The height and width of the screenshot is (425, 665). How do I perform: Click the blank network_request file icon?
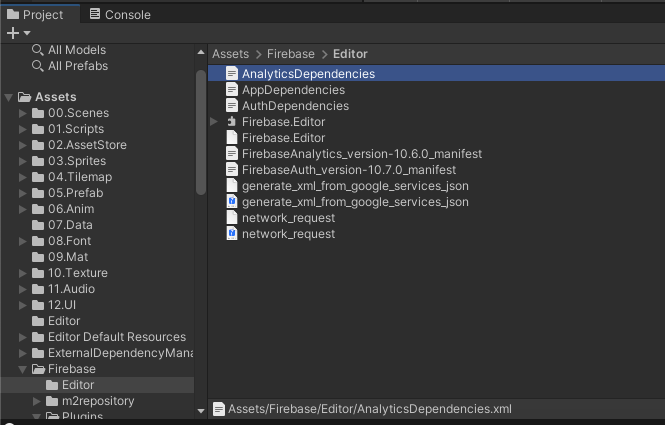232,218
